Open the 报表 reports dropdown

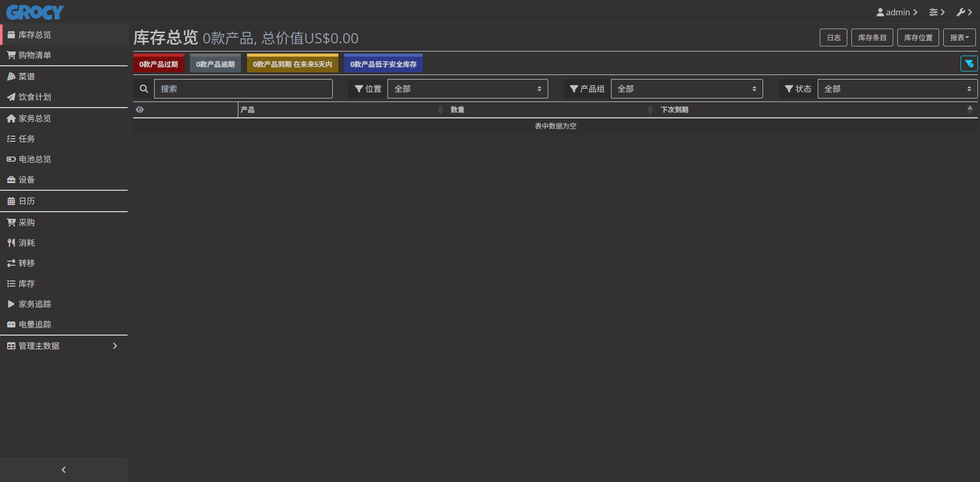point(959,38)
